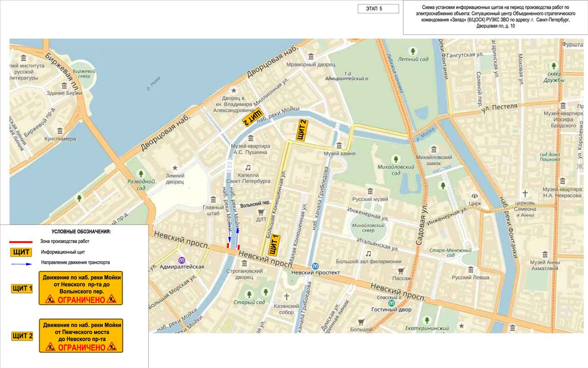Click the Музей Анны Ахматовой icon
This screenshot has width=588, height=368.
pyautogui.click(x=545, y=254)
